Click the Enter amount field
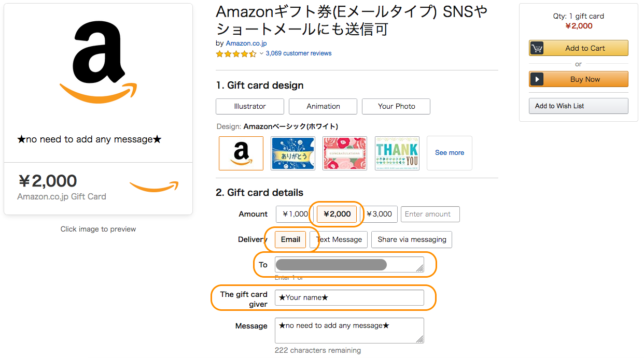This screenshot has height=358, width=644. click(x=430, y=214)
